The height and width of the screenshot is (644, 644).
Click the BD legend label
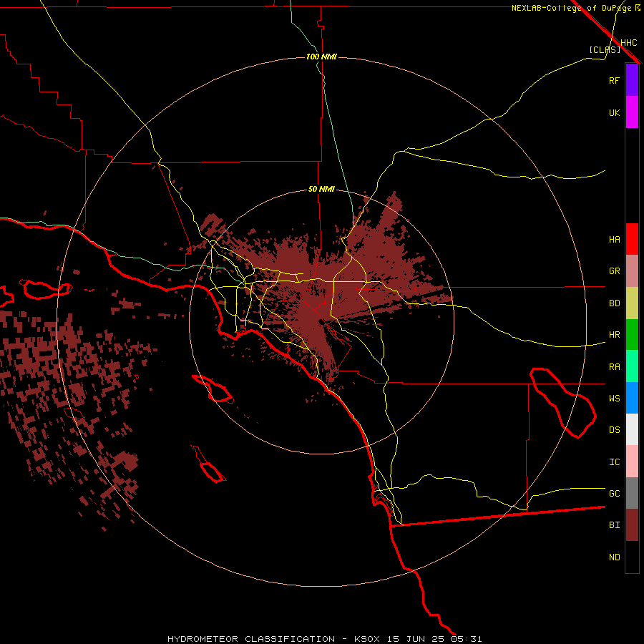(614, 303)
